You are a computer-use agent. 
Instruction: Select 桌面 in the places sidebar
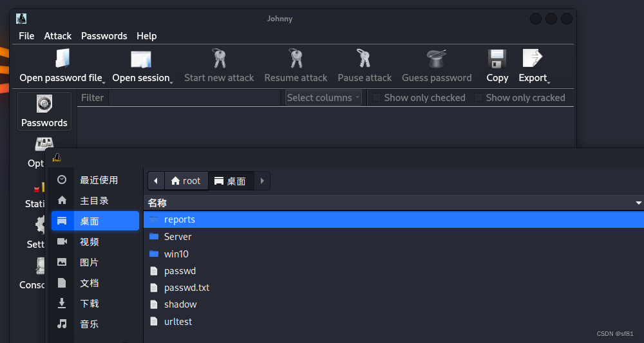[95, 221]
